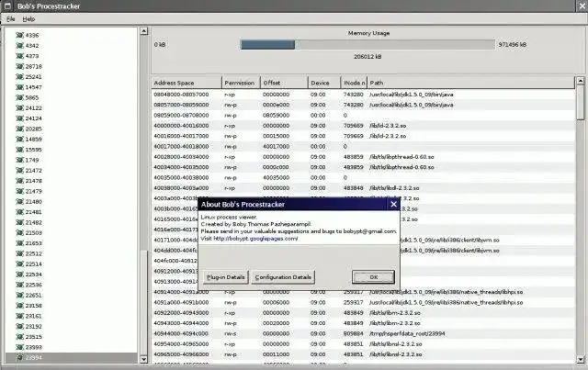Sort by the INode column header
This screenshot has height=370, width=588.
tap(354, 83)
